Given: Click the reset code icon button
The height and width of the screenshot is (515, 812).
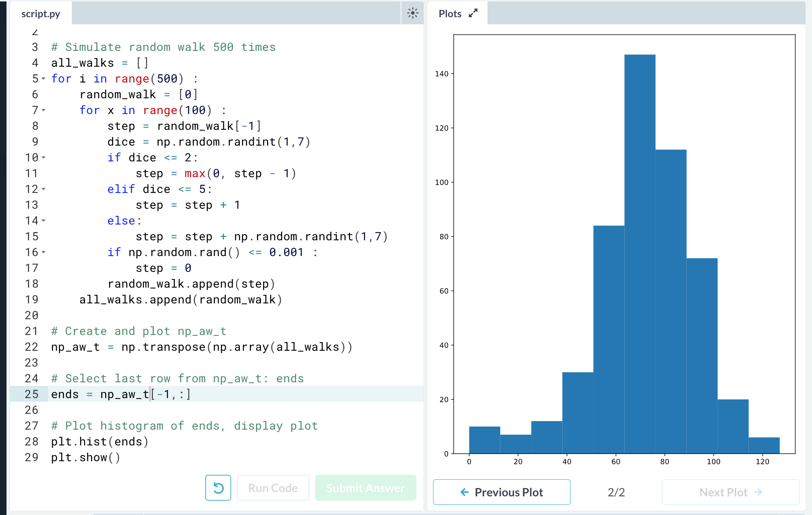Looking at the screenshot, I should 218,488.
